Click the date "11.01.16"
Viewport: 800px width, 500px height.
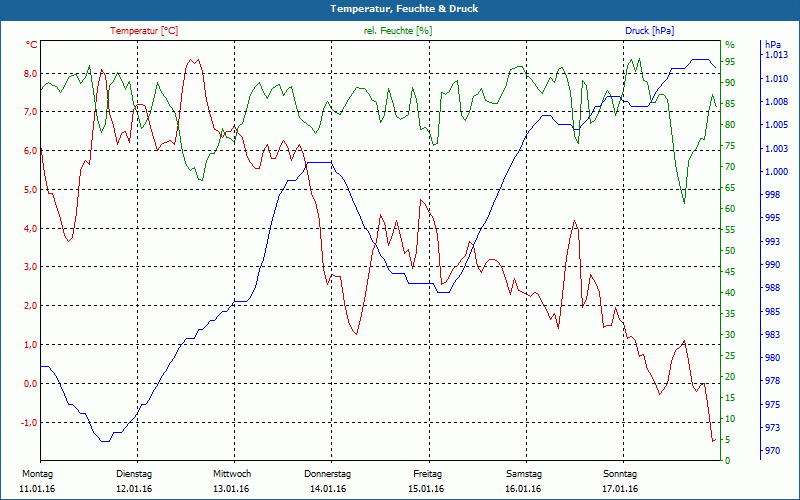[37, 489]
